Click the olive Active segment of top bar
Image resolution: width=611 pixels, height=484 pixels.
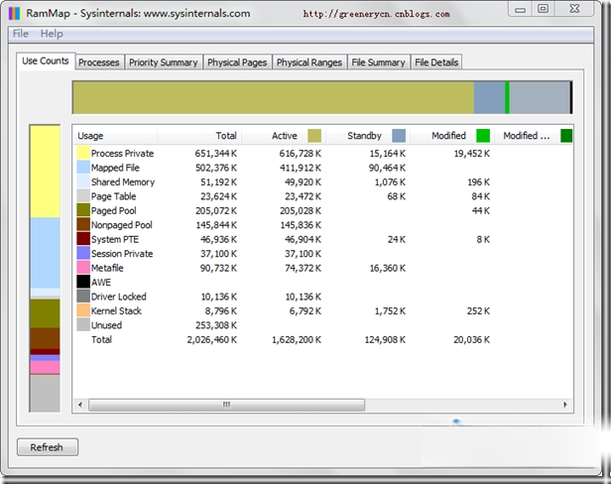[274, 97]
